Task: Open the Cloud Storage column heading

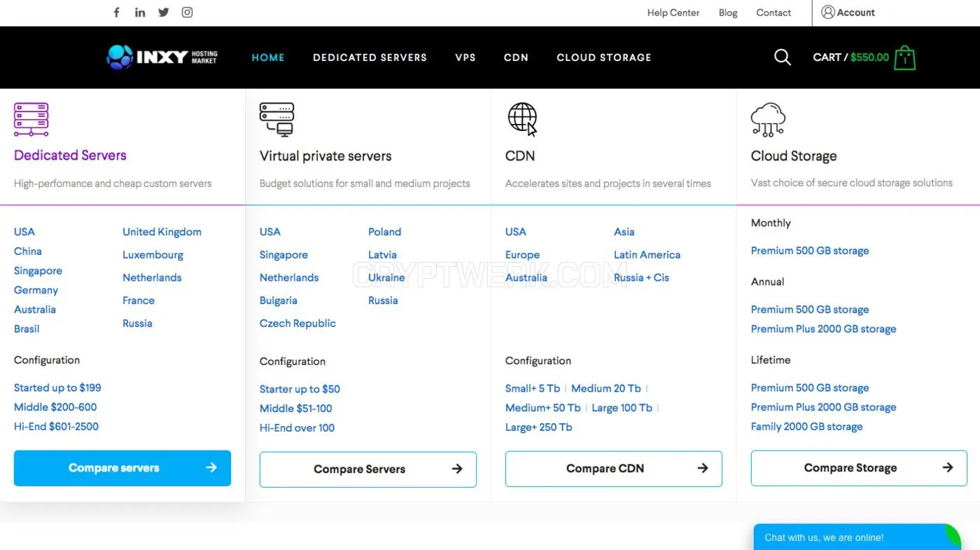Action: click(794, 156)
